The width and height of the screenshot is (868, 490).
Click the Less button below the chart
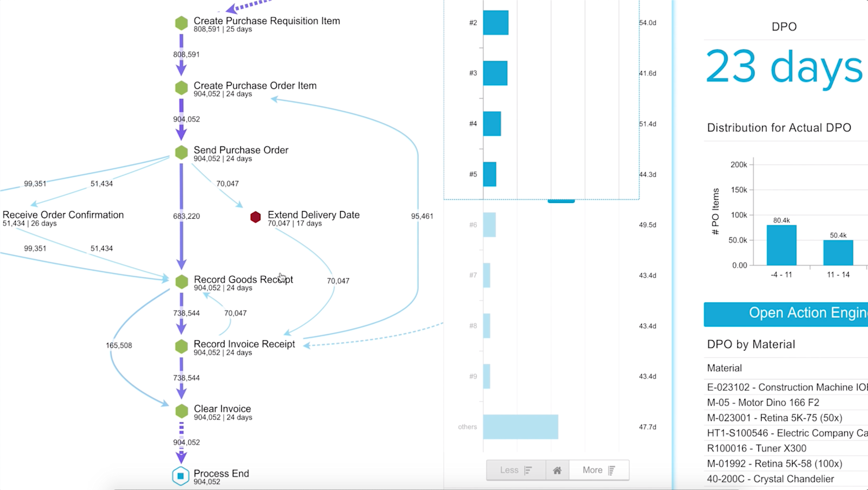click(x=516, y=470)
